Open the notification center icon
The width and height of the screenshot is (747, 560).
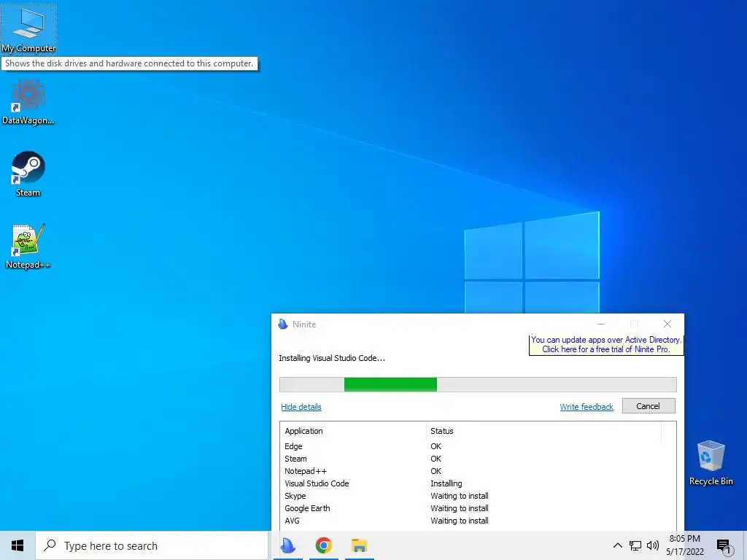coord(724,546)
